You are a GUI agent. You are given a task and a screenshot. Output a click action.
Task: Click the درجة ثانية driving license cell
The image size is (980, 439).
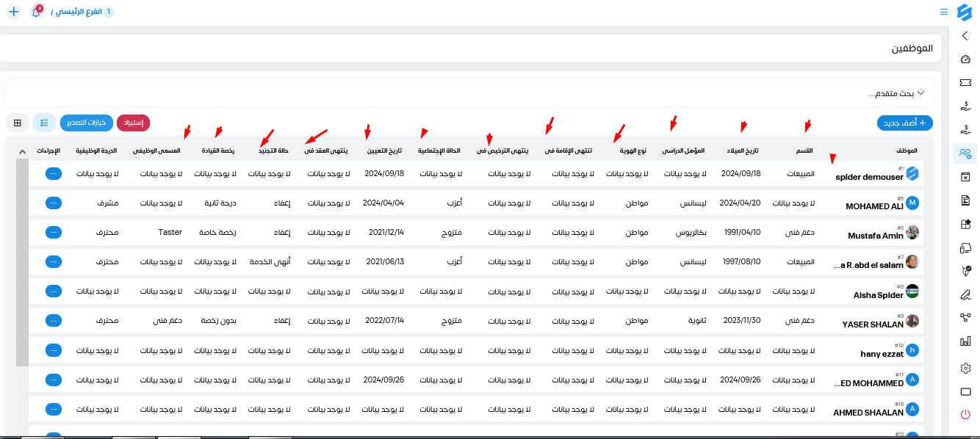tap(220, 203)
